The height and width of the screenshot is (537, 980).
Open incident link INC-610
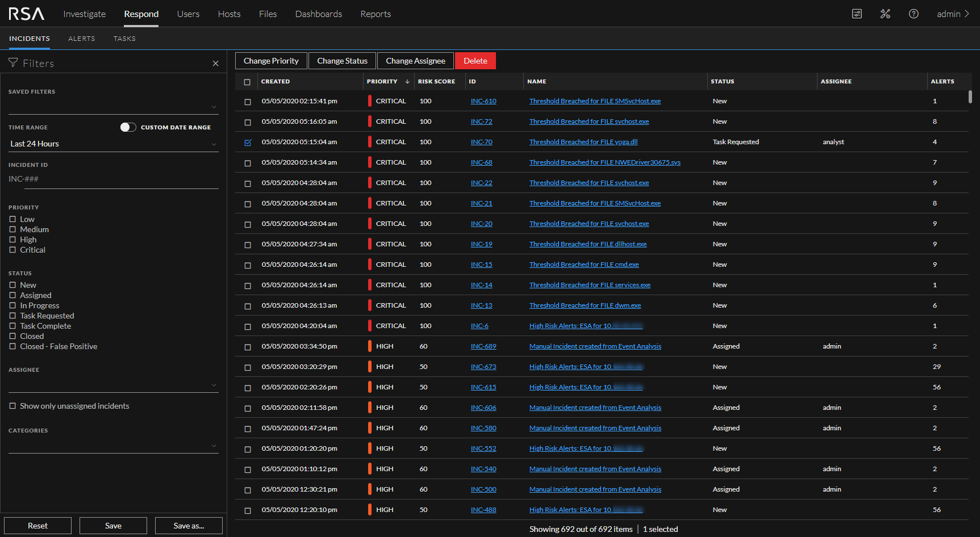click(x=483, y=101)
